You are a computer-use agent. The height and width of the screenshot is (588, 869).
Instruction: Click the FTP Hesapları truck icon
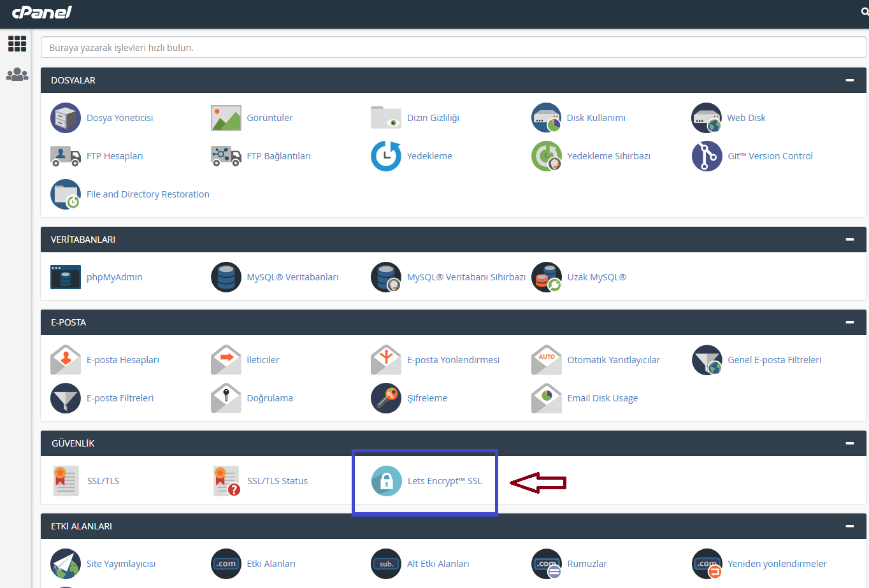66,156
